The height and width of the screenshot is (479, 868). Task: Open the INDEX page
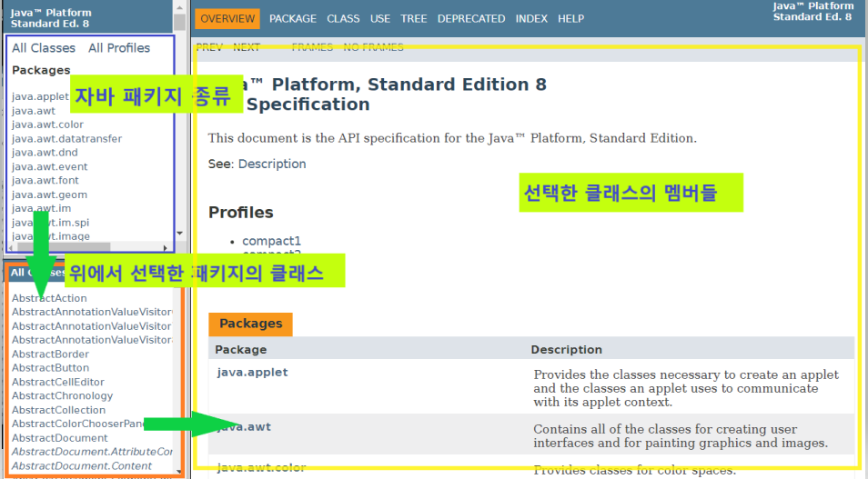click(x=531, y=19)
